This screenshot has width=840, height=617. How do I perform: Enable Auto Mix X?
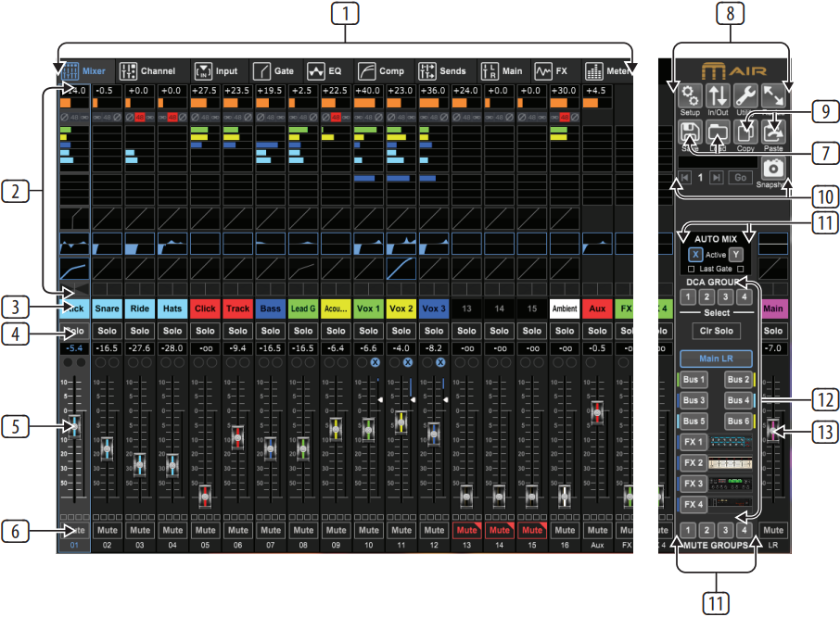[695, 254]
